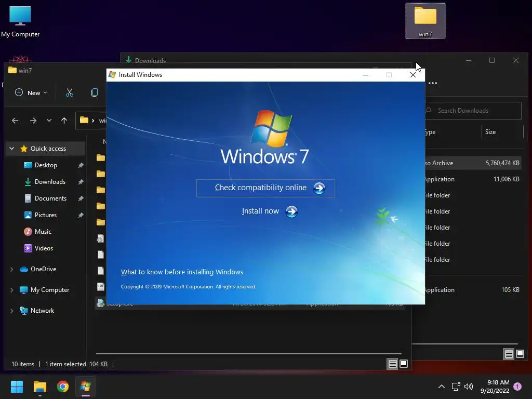Open the clock showing 9:18 AM
The width and height of the screenshot is (532, 399).
tap(495, 387)
